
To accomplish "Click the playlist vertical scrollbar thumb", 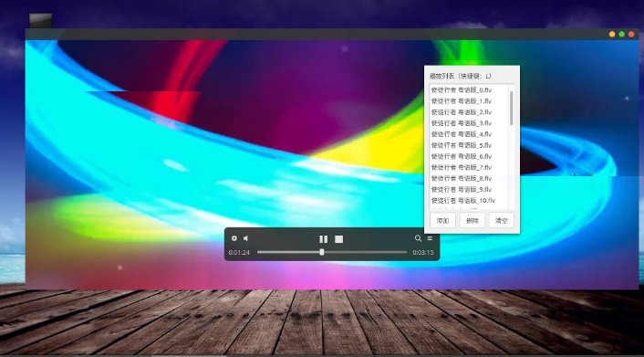I will pyautogui.click(x=512, y=108).
